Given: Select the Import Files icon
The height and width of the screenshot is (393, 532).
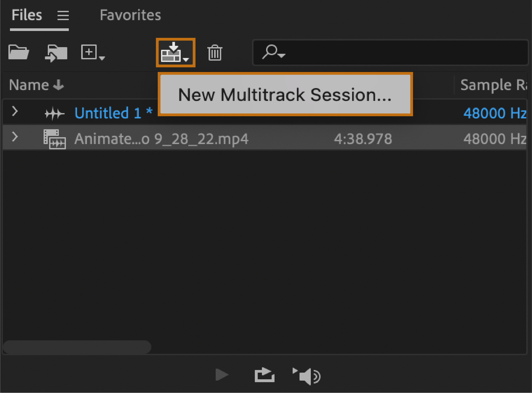Looking at the screenshot, I should click(x=56, y=53).
